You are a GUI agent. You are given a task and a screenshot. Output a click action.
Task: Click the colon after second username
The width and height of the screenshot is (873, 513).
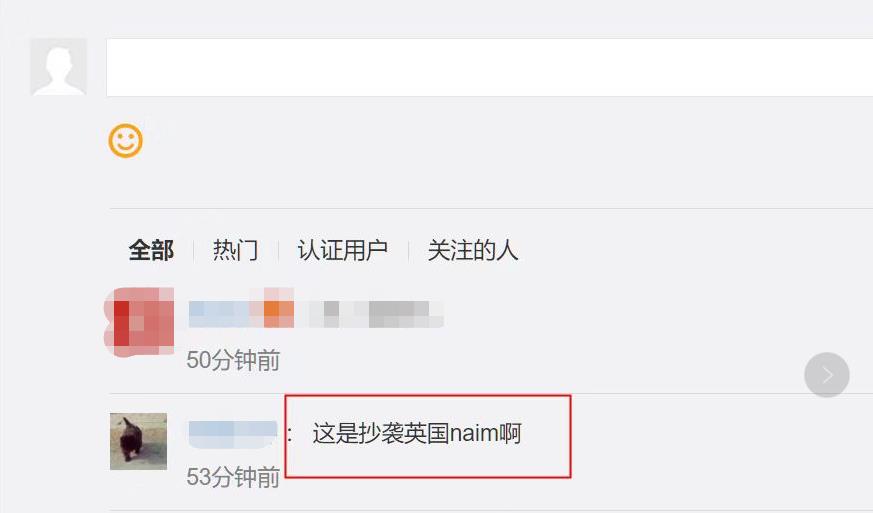pos(290,434)
